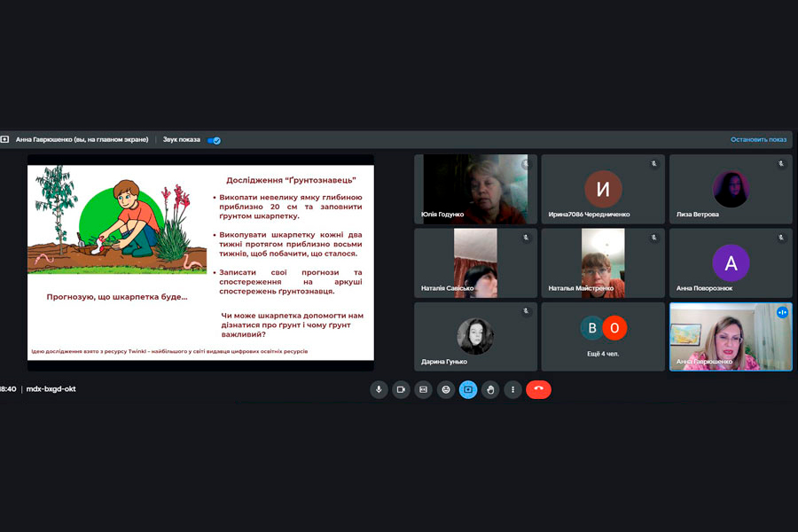Click muted mic icon on Дарина Гунько tile
The image size is (798, 532).
(x=526, y=311)
